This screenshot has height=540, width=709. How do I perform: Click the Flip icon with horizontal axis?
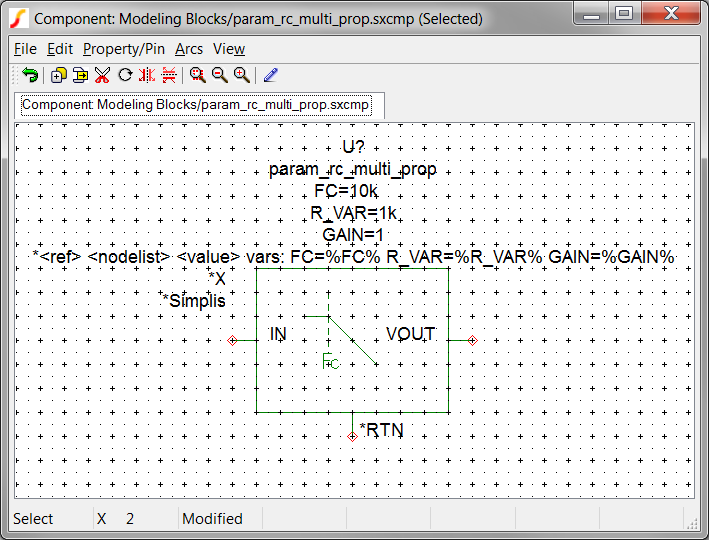pos(169,75)
